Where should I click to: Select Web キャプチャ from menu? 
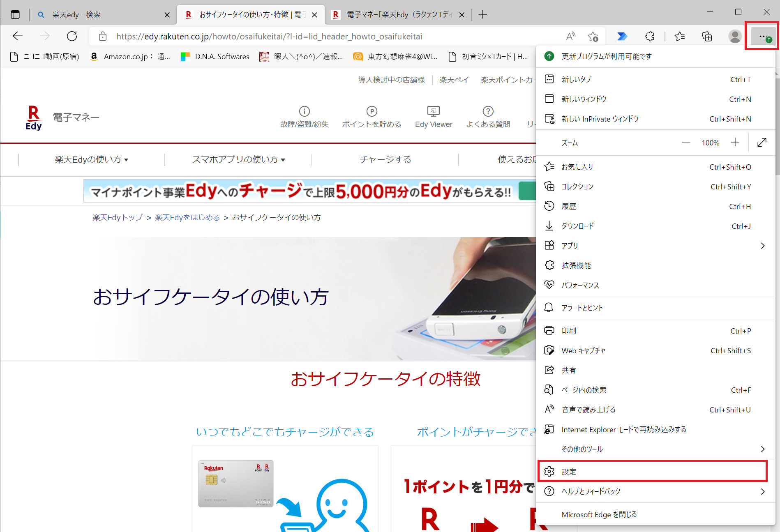[656, 350]
